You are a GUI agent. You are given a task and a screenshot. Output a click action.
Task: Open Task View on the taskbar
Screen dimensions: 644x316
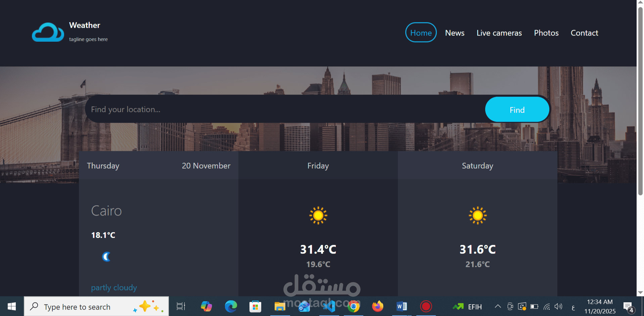[181, 306]
